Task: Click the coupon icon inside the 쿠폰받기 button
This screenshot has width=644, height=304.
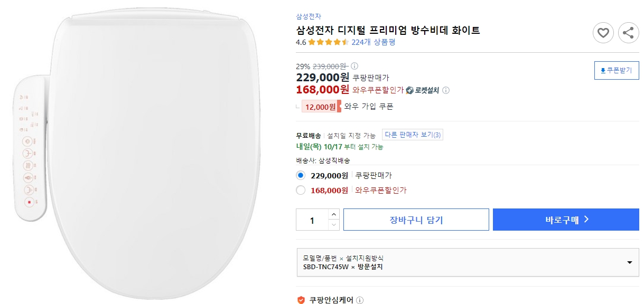Action: point(604,70)
